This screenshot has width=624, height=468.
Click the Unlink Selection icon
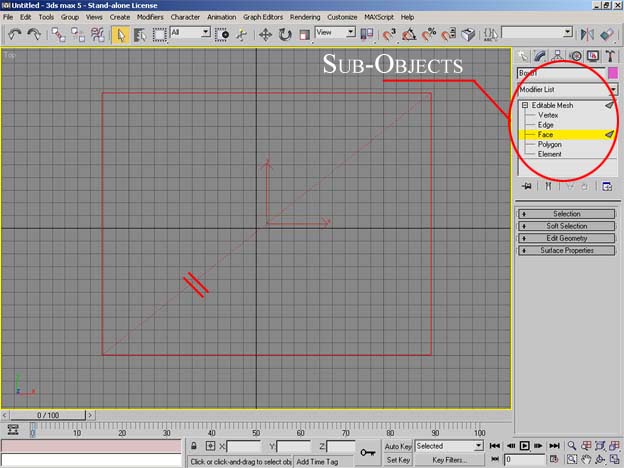(x=78, y=35)
